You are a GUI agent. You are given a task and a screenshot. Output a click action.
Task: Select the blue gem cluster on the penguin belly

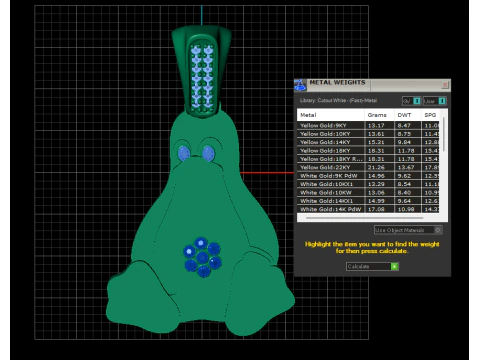(x=202, y=257)
